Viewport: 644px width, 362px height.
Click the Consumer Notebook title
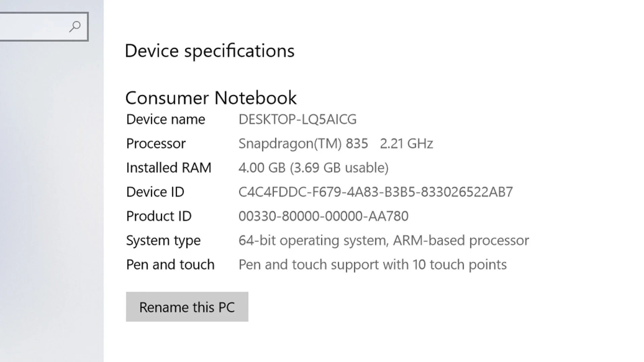point(211,98)
